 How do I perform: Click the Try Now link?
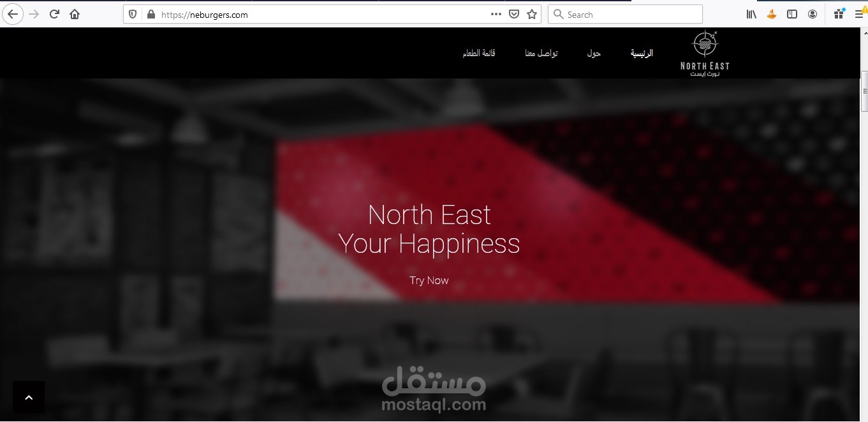429,280
